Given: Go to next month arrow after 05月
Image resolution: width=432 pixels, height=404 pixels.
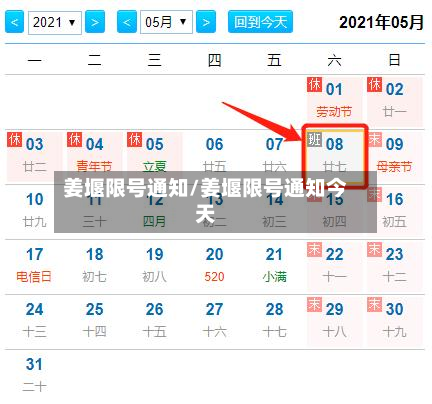Looking at the screenshot, I should (x=206, y=22).
